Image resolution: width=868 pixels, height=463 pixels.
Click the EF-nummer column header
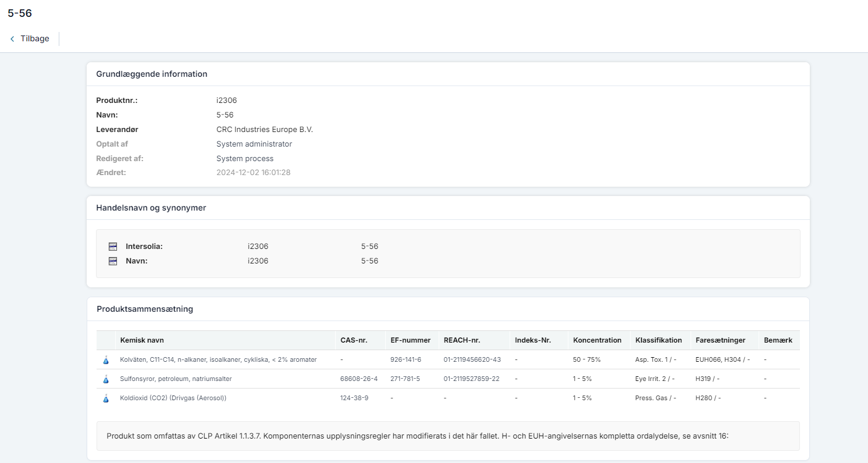(411, 340)
